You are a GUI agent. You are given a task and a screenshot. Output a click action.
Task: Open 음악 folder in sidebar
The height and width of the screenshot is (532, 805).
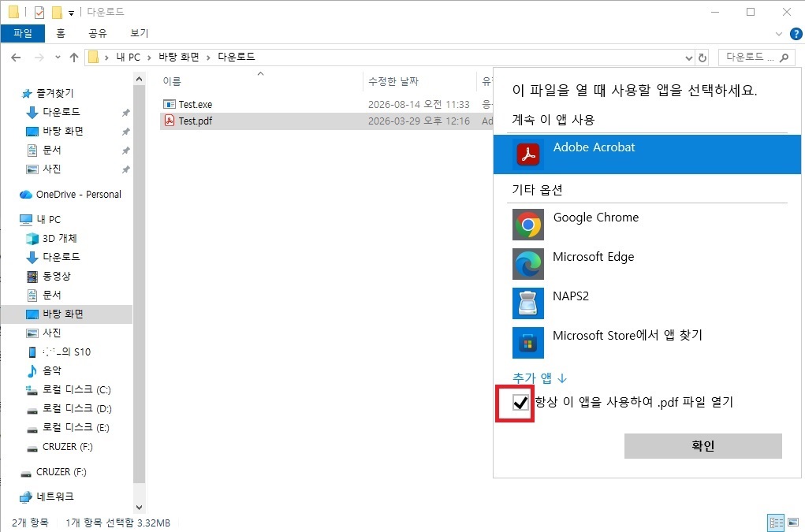(43, 370)
